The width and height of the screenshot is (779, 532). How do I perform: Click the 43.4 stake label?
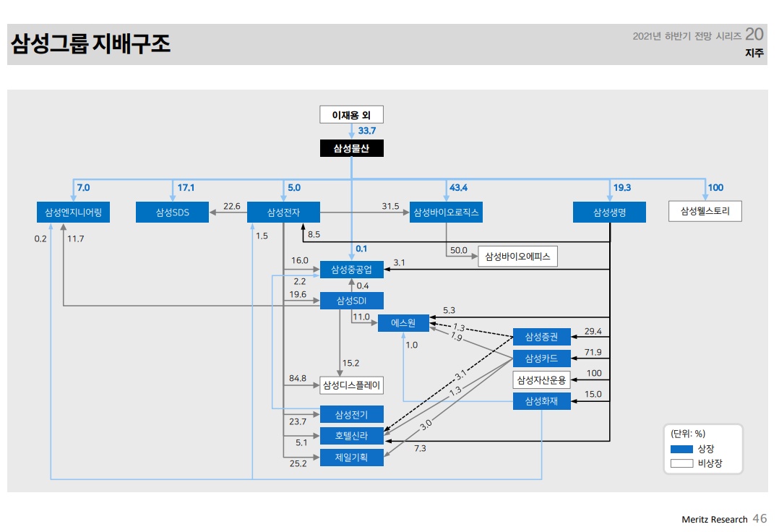(x=458, y=187)
